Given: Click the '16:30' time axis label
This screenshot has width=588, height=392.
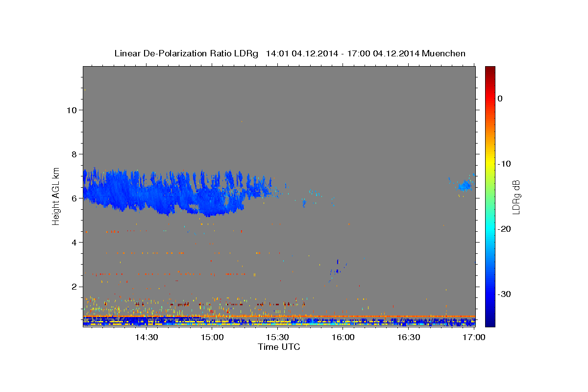Looking at the screenshot, I should (x=409, y=337).
